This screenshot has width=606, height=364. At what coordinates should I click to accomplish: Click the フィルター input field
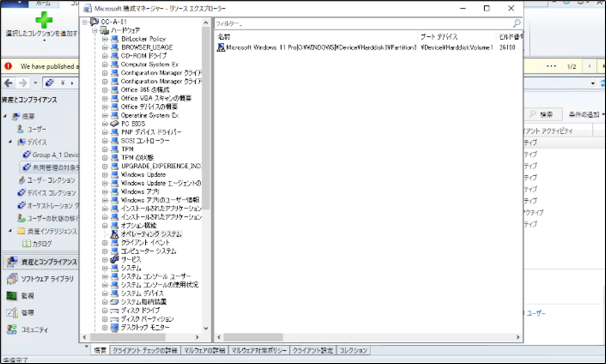363,24
